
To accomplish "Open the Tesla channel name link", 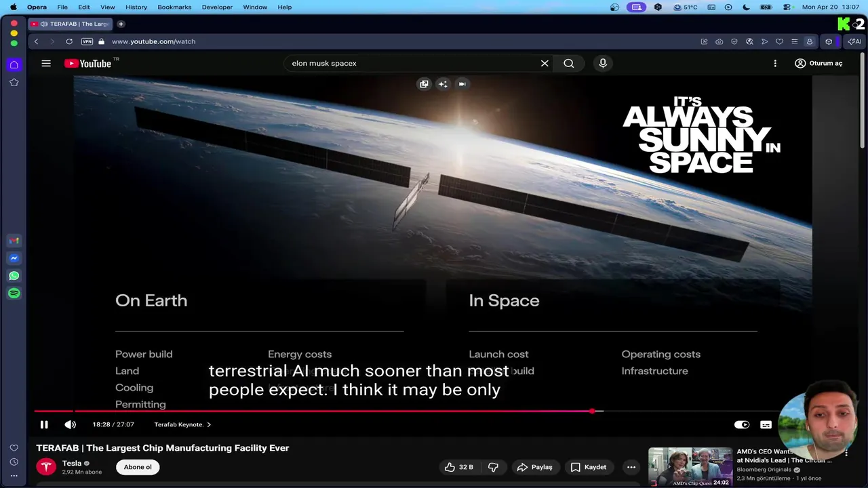I will pos(72,463).
